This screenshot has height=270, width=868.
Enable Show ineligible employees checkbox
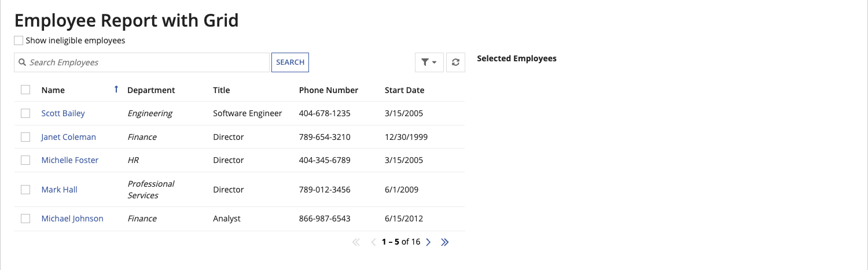coord(19,40)
